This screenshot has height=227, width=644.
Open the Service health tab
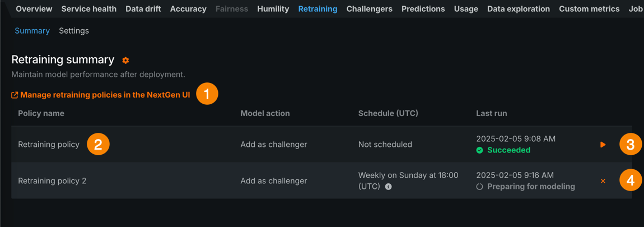point(88,9)
